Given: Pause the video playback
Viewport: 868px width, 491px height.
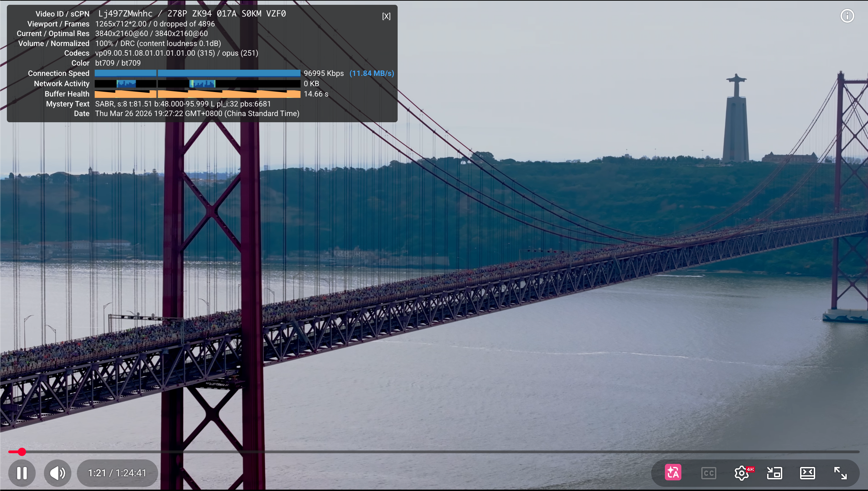Looking at the screenshot, I should coord(22,473).
